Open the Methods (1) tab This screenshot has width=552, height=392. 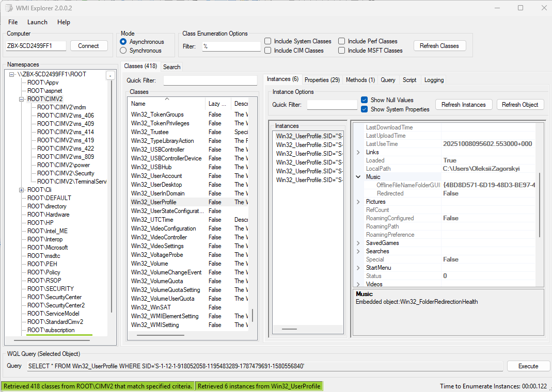(x=360, y=80)
